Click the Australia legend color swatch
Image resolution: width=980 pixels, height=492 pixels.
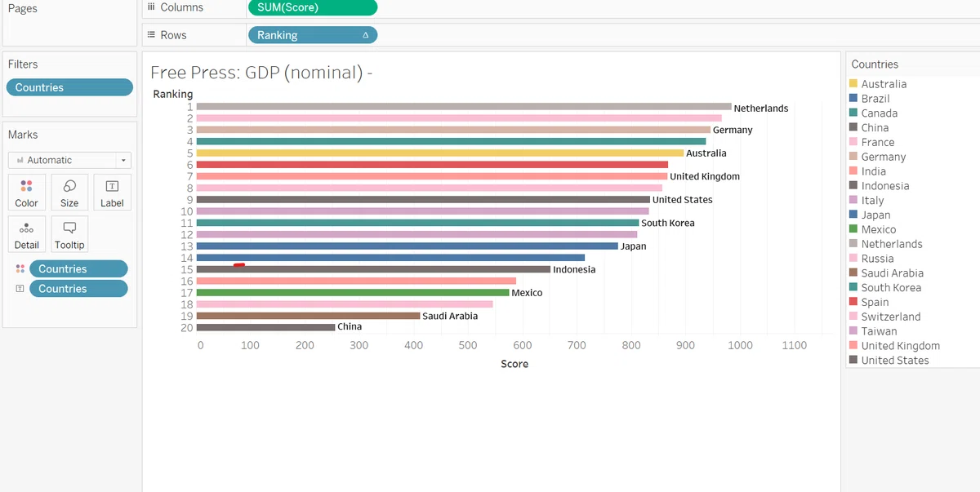tap(853, 83)
